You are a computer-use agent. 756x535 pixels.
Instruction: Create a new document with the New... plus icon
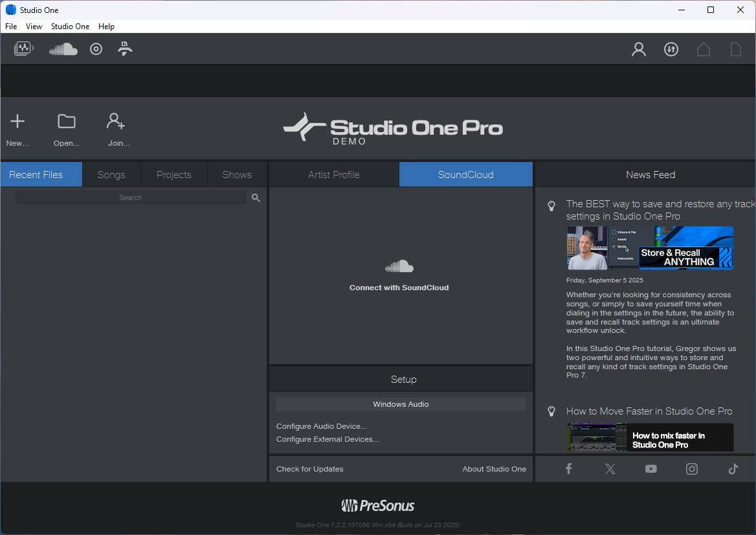click(17, 121)
